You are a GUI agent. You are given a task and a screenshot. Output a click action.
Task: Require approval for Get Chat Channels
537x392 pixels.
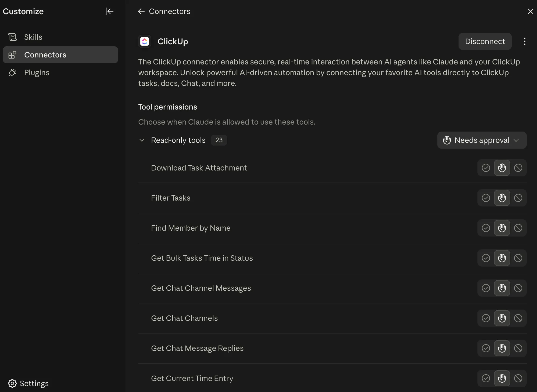coord(502,318)
